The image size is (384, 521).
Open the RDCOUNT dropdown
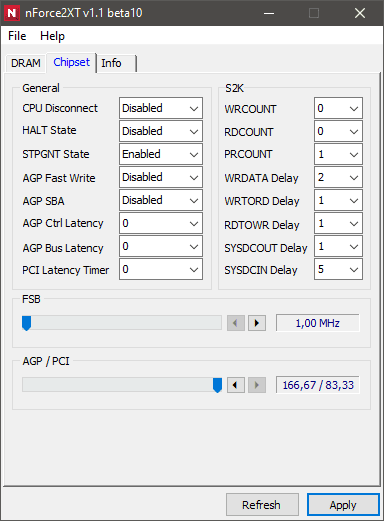[338, 131]
